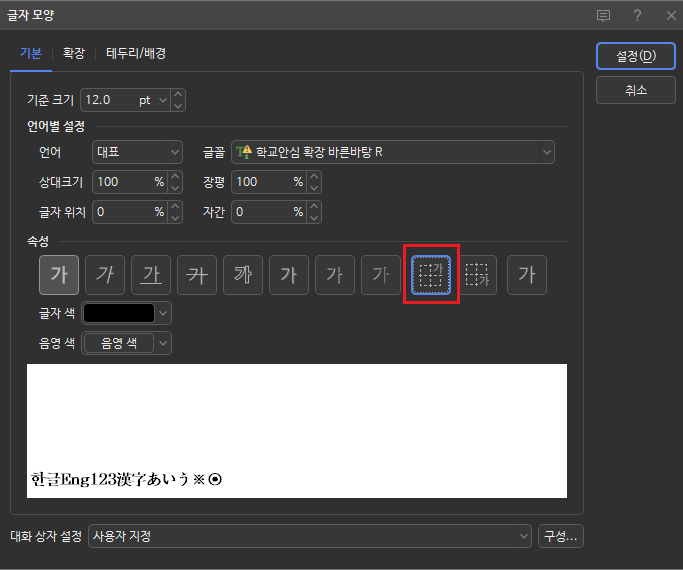Viewport: 683px width, 570px height.
Task: Apply the strikethrough text attribute
Action: [x=197, y=275]
